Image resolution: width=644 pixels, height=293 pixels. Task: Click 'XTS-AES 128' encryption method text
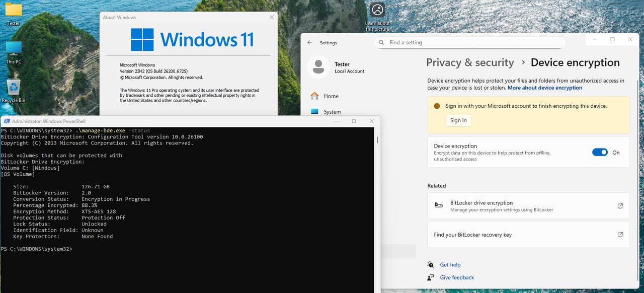coord(99,212)
